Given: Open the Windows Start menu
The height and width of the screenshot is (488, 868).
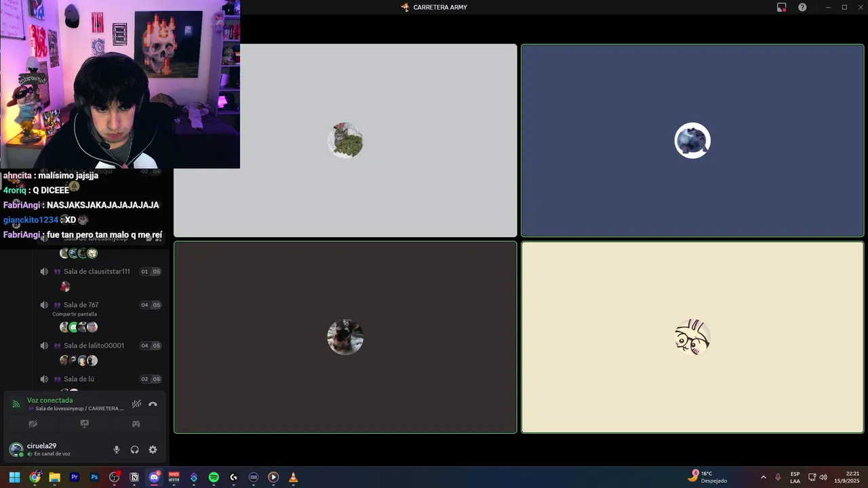Looking at the screenshot, I should coord(14,477).
